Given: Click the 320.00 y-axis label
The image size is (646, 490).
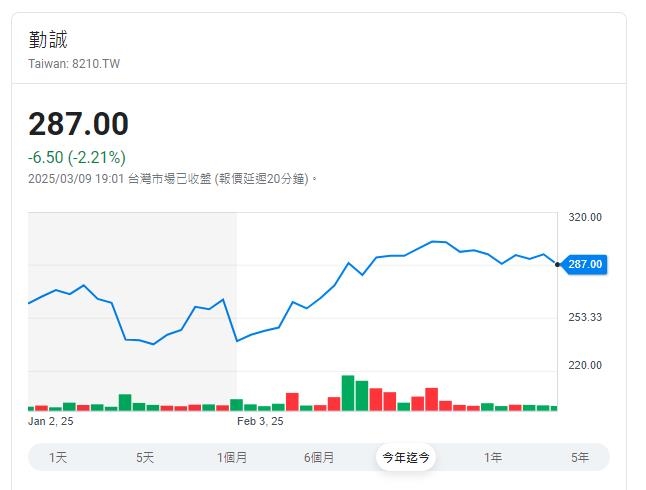Looking at the screenshot, I should (584, 217).
